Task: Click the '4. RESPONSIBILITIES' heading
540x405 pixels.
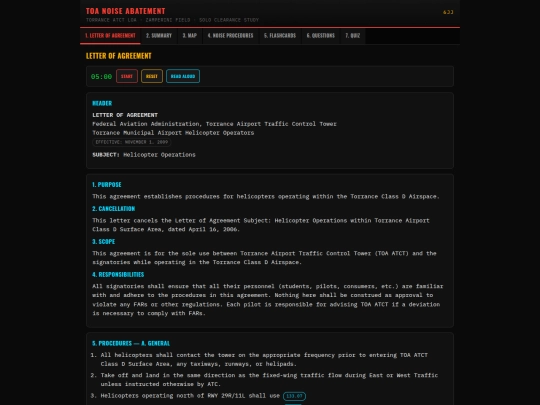Action: click(118, 274)
